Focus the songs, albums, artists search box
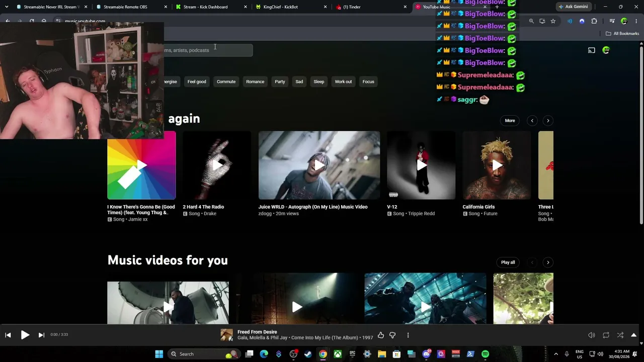The image size is (644, 362). (x=208, y=50)
